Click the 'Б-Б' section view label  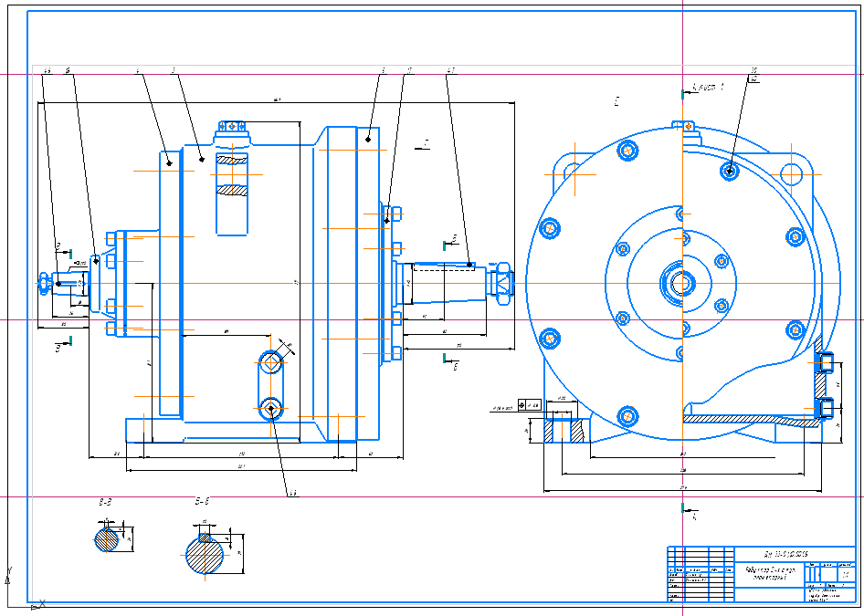click(x=202, y=503)
